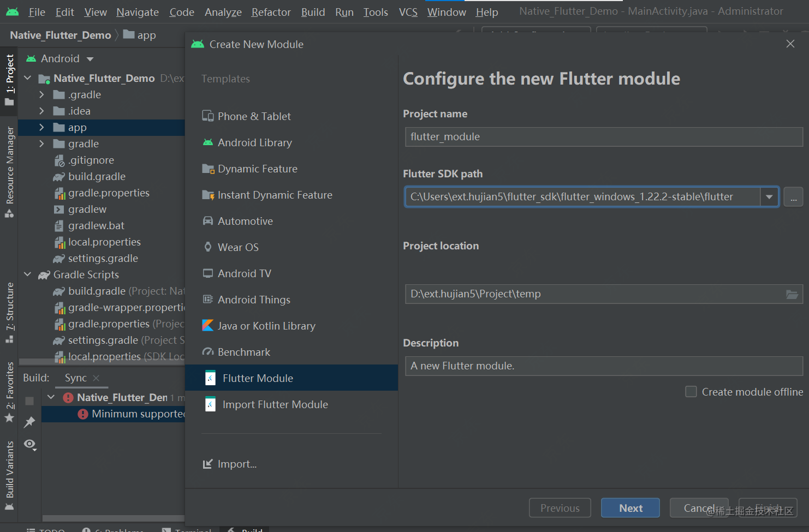Click the stop build icon in Build panel
Viewport: 809px width, 532px height.
tap(29, 401)
